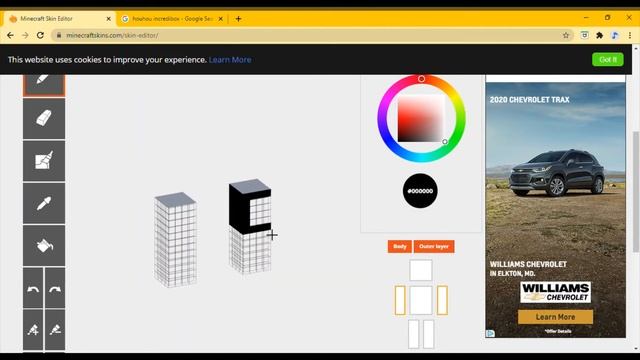Screen dimensions: 640x360
Task: Toggle right leg part in preview
Action: tap(429, 334)
